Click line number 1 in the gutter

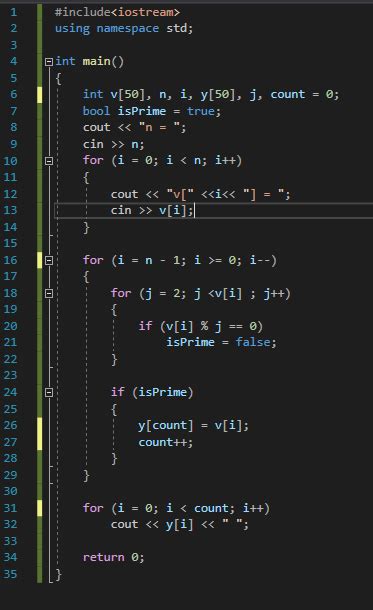tap(14, 12)
